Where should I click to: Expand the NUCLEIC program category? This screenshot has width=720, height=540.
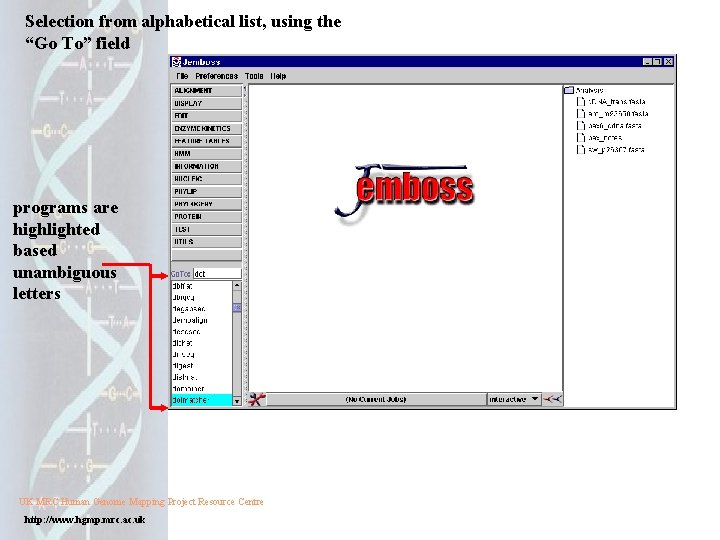[x=206, y=179]
